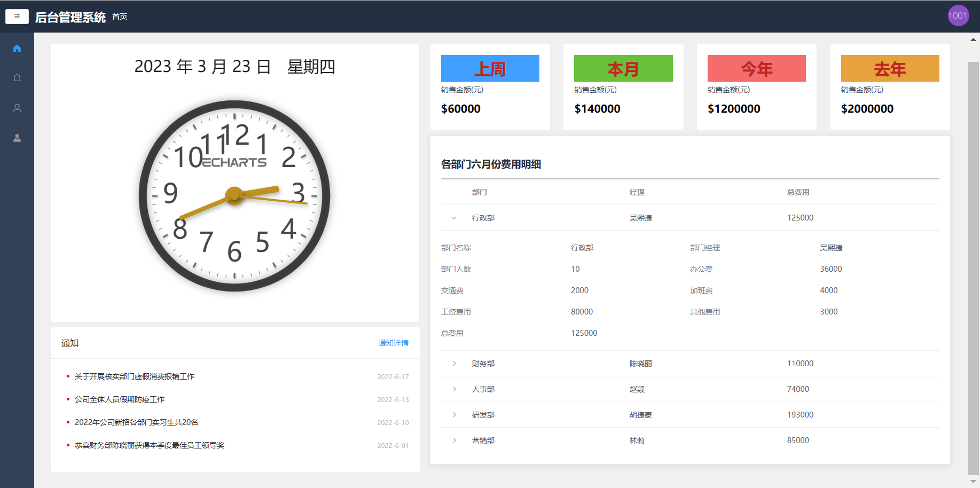Click total cost value 85000
The image size is (980, 488).
798,440
